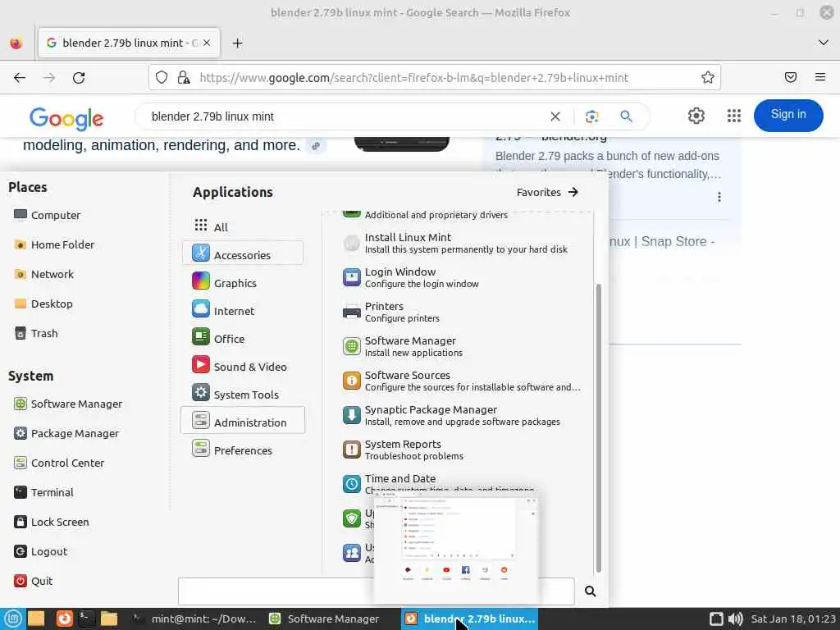Open a new Firefox tab
The height and width of the screenshot is (630, 840).
pos(237,43)
